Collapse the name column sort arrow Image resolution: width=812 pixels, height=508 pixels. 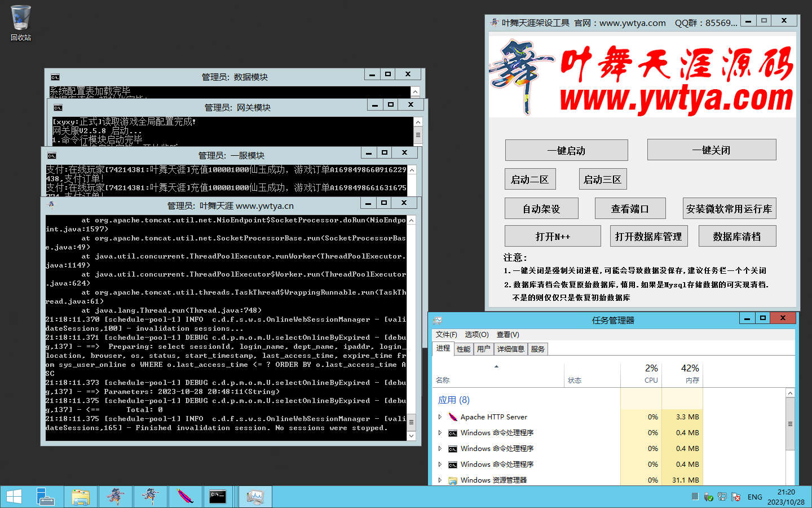[497, 367]
